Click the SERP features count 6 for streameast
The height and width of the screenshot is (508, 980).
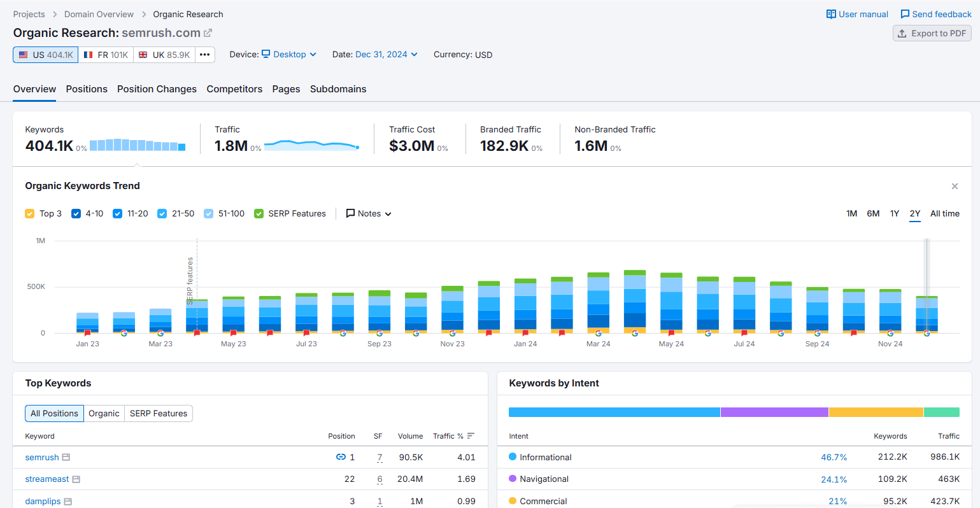pyautogui.click(x=380, y=479)
